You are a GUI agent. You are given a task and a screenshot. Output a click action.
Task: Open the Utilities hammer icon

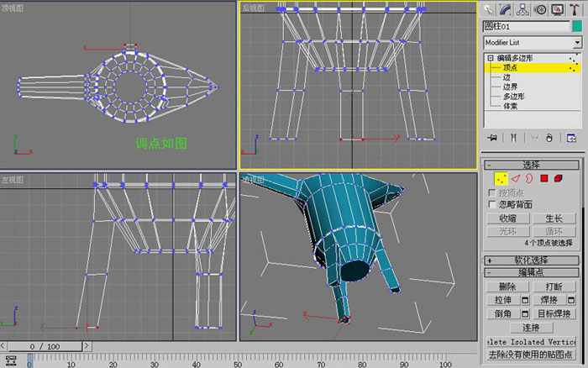[x=574, y=9]
